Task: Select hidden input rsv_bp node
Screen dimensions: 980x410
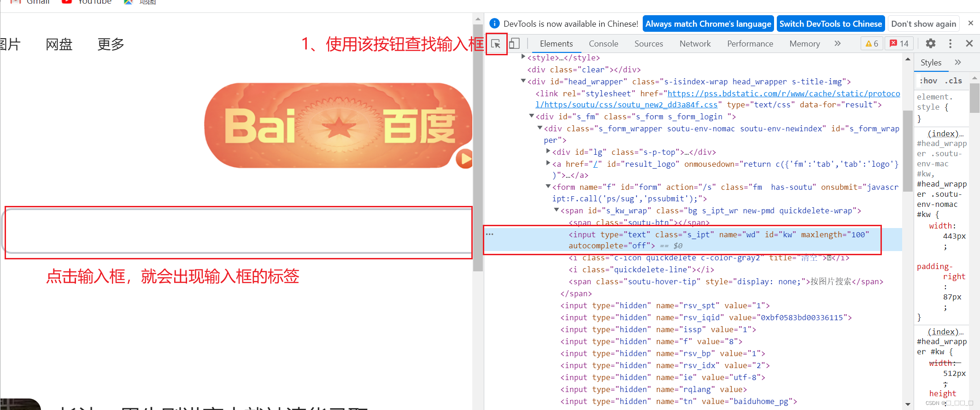Action: click(663, 353)
